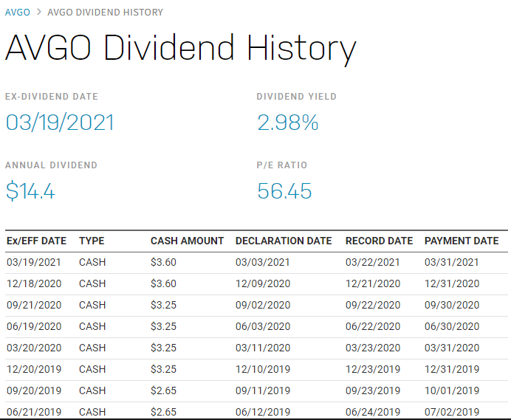Click the EX-DIVIDEND DATE label
Screen dimensions: 511x420
(52, 97)
